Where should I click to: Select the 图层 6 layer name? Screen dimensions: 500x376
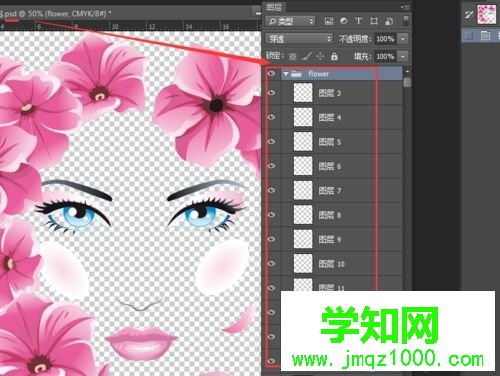(x=330, y=166)
